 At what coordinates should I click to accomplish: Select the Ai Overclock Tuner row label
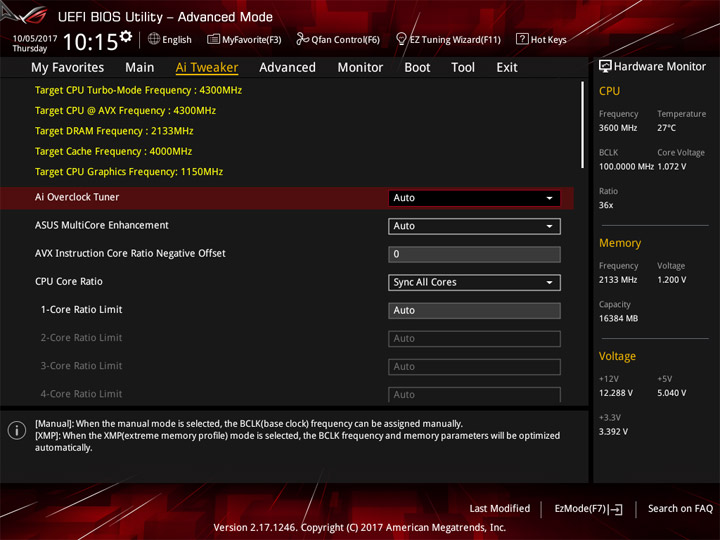(x=77, y=197)
